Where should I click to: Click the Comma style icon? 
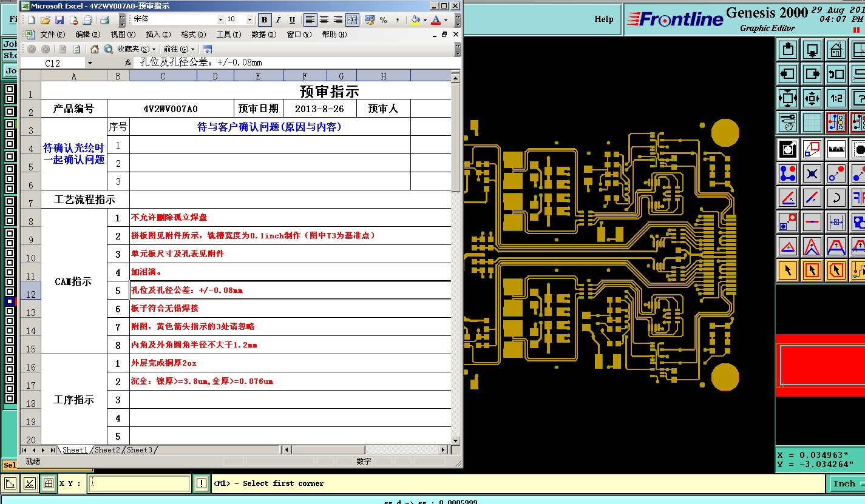tap(396, 20)
